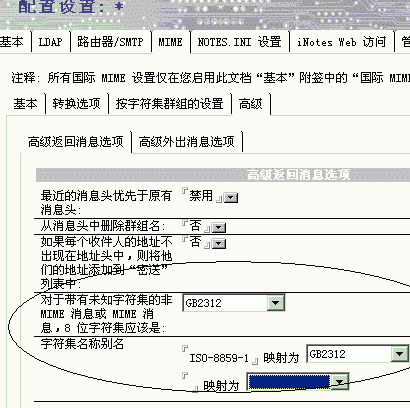The image size is (410, 408).
Task: Open helper arrow for 从消息头中删除群组名
Action: 219,228
